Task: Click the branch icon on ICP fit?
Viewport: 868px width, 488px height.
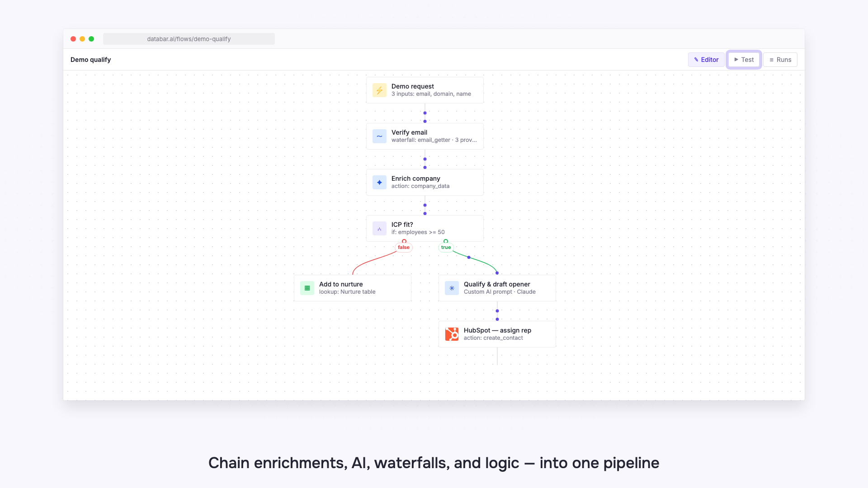Action: pos(379,229)
